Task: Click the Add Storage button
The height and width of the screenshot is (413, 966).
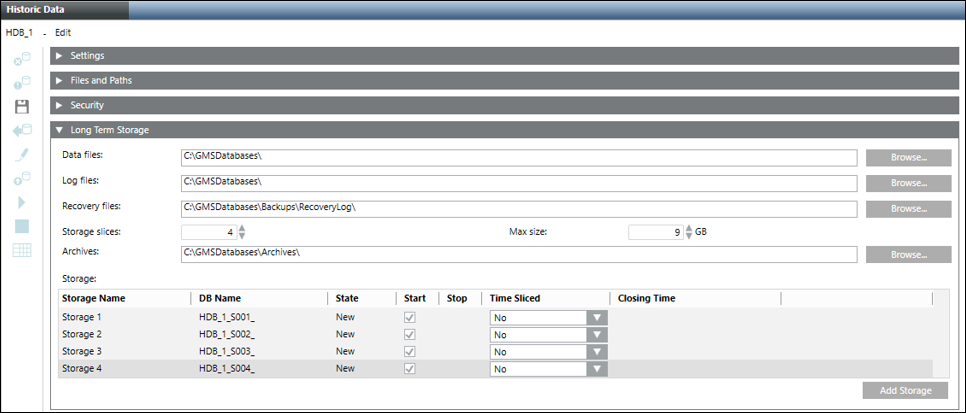Action: (x=905, y=390)
